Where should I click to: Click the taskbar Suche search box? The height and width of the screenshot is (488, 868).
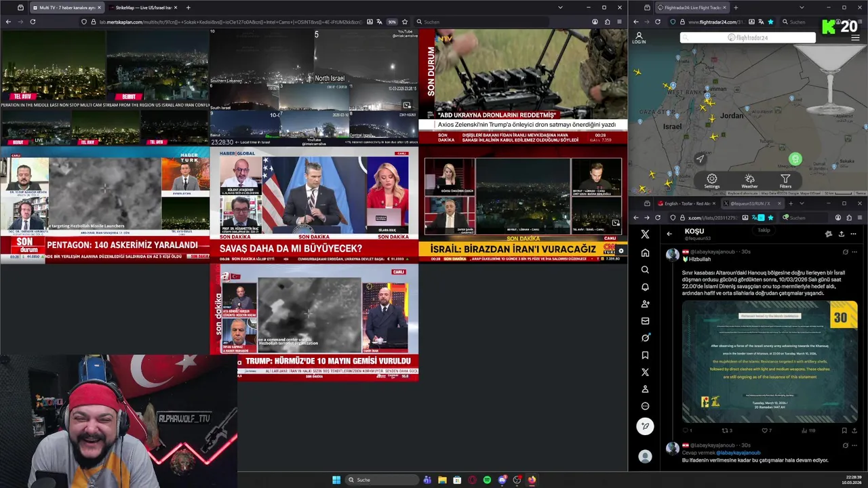pyautogui.click(x=380, y=480)
